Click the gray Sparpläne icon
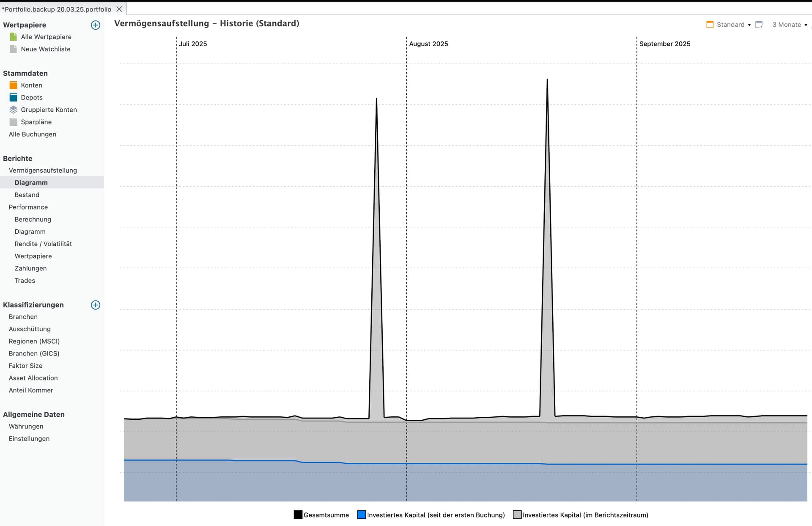 tap(14, 122)
